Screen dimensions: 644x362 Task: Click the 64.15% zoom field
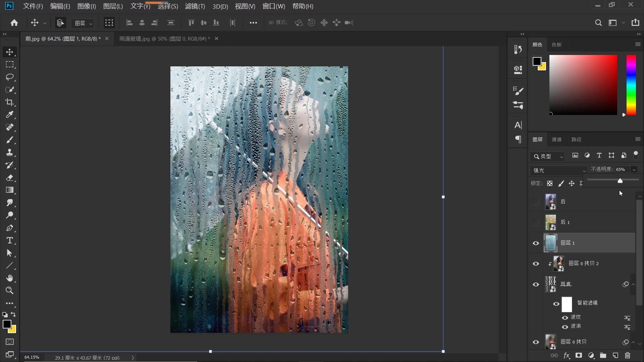pyautogui.click(x=32, y=357)
